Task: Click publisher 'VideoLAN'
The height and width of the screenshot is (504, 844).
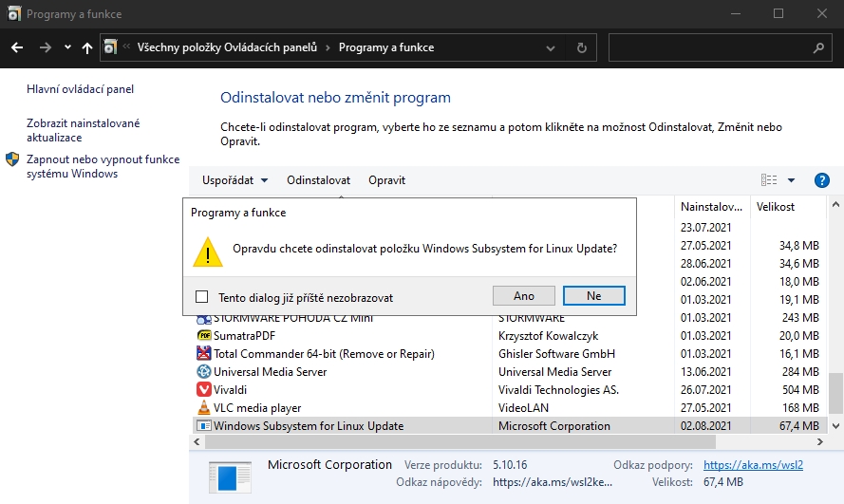Action: (524, 408)
